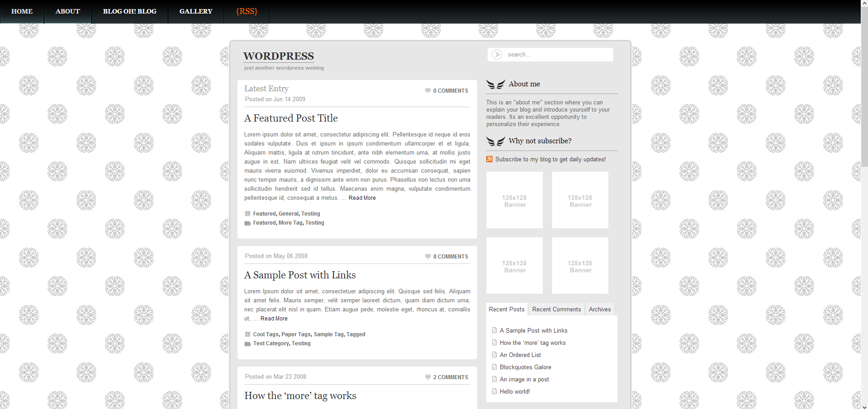Open the ABOUT page from navigation
868x409 pixels.
click(x=68, y=11)
